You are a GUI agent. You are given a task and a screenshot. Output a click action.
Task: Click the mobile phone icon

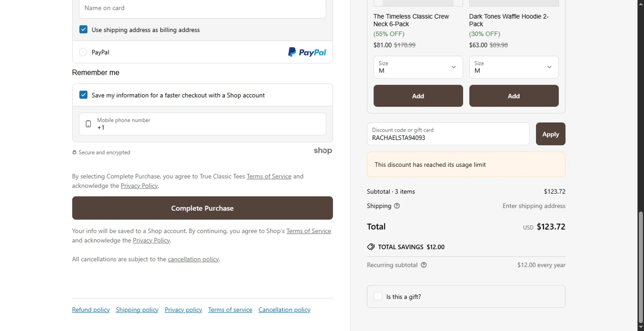click(x=88, y=124)
